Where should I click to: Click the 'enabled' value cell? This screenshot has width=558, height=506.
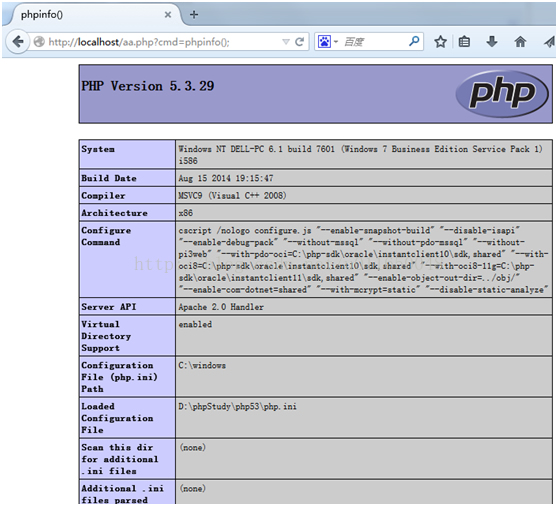pos(195,325)
